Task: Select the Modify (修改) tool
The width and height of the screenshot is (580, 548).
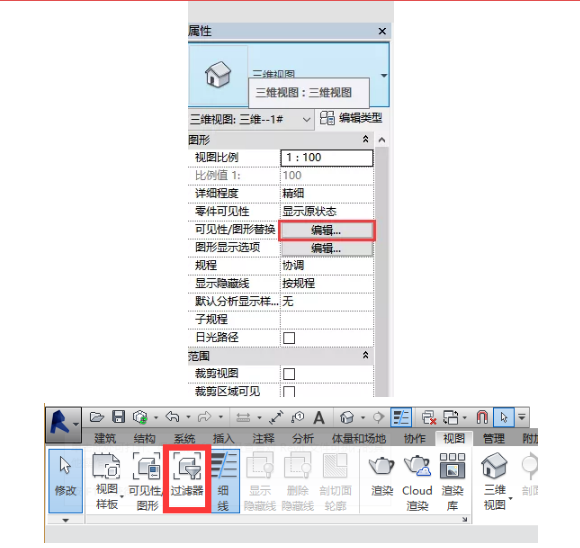Action: tap(65, 481)
